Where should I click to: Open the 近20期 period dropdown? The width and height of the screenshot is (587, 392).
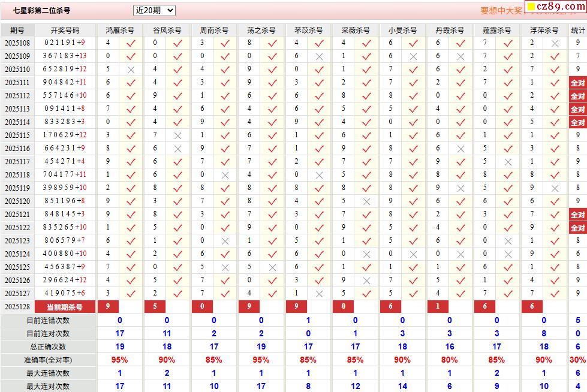pyautogui.click(x=154, y=10)
